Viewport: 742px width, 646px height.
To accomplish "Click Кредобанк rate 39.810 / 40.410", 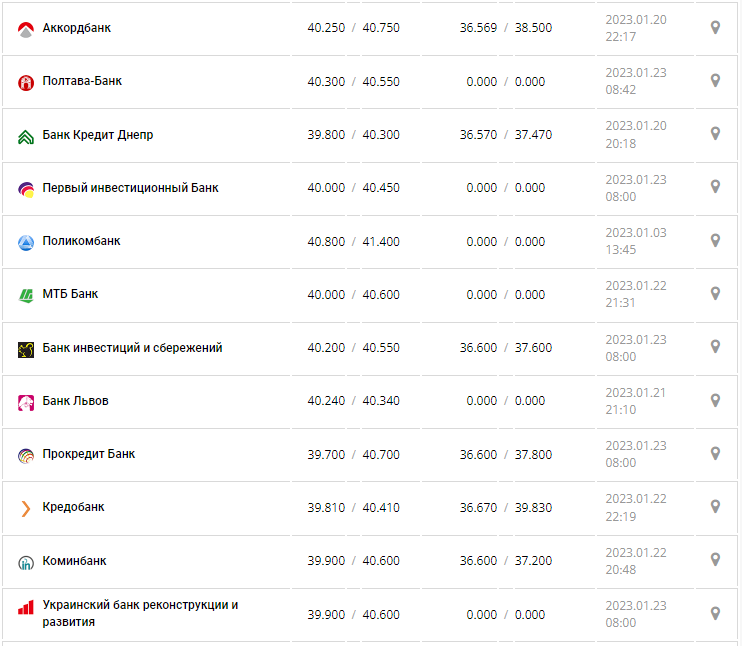I will coord(353,508).
